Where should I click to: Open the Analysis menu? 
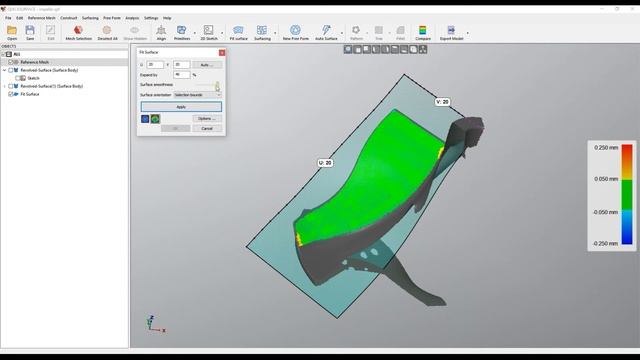(x=132, y=18)
